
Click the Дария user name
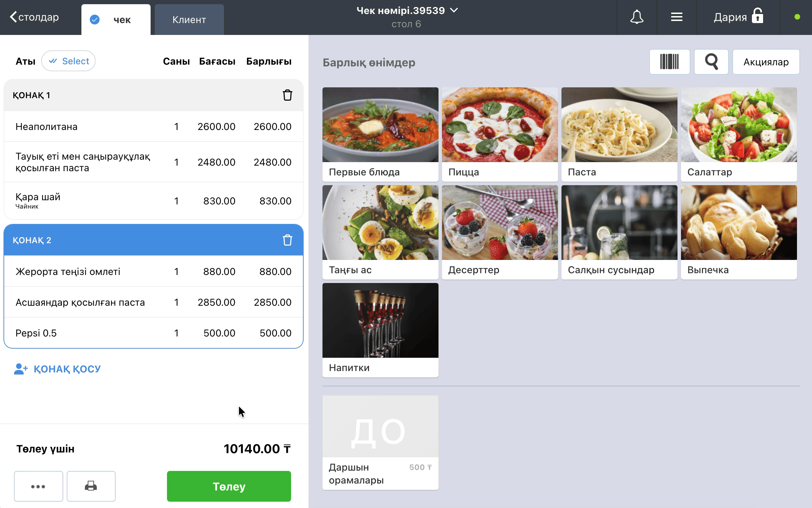point(730,17)
